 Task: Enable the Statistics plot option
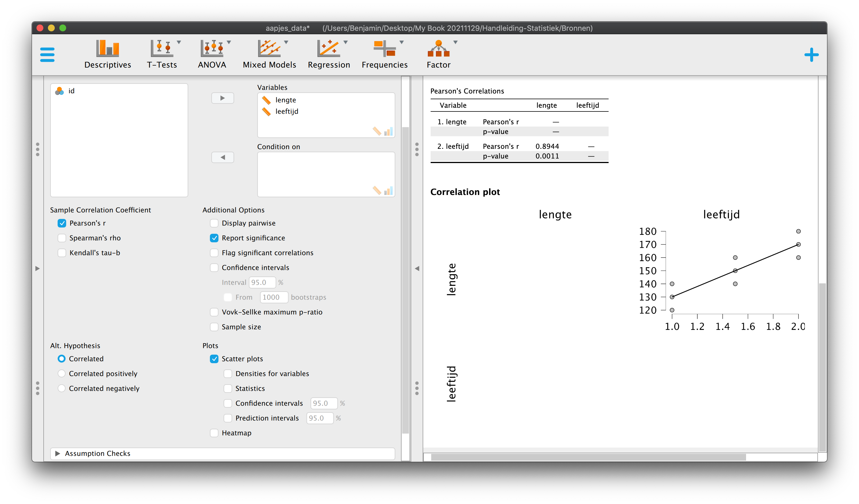pos(228,389)
